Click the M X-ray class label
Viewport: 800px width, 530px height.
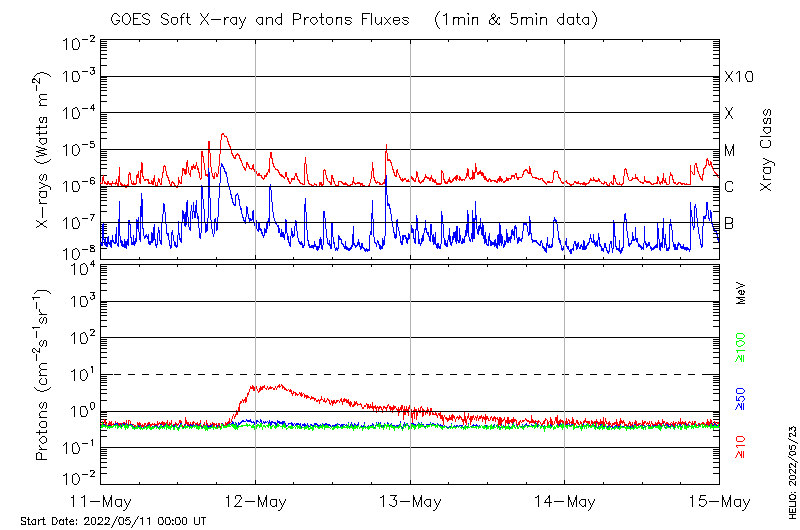click(x=730, y=150)
